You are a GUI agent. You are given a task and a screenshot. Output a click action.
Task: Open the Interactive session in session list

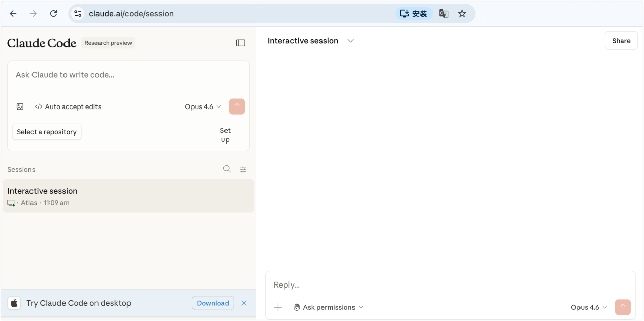tap(128, 196)
